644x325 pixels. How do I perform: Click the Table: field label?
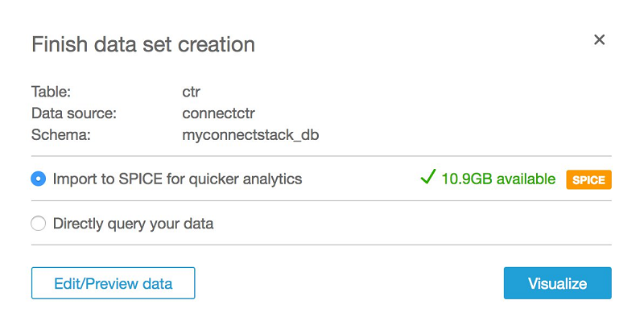pyautogui.click(x=51, y=92)
